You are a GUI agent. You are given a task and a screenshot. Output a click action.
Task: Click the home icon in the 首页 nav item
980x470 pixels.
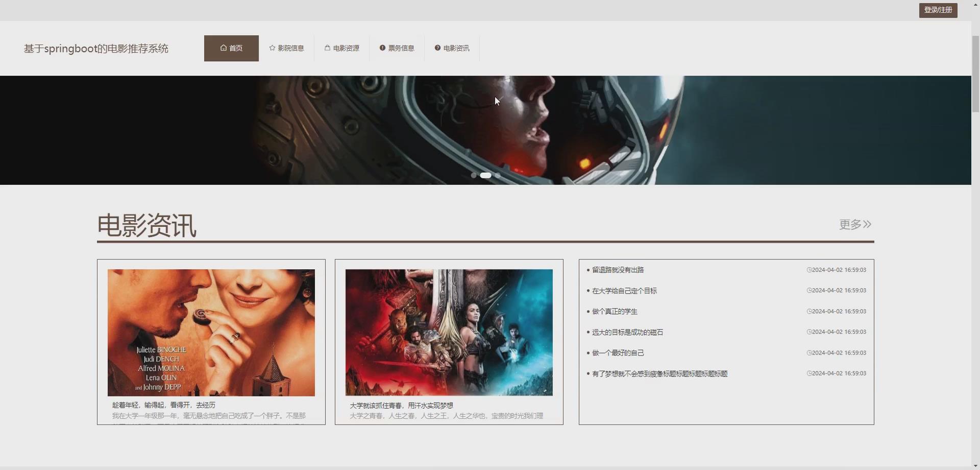pyautogui.click(x=223, y=48)
